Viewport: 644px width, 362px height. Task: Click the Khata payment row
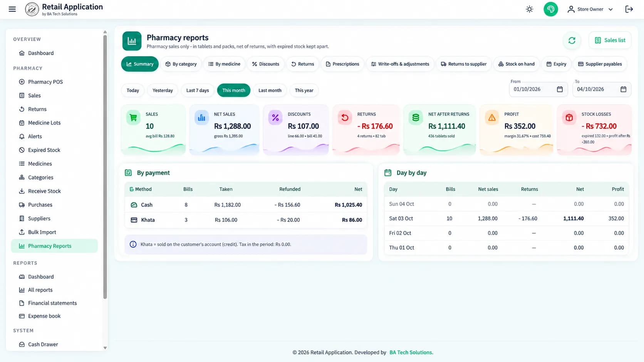click(246, 220)
